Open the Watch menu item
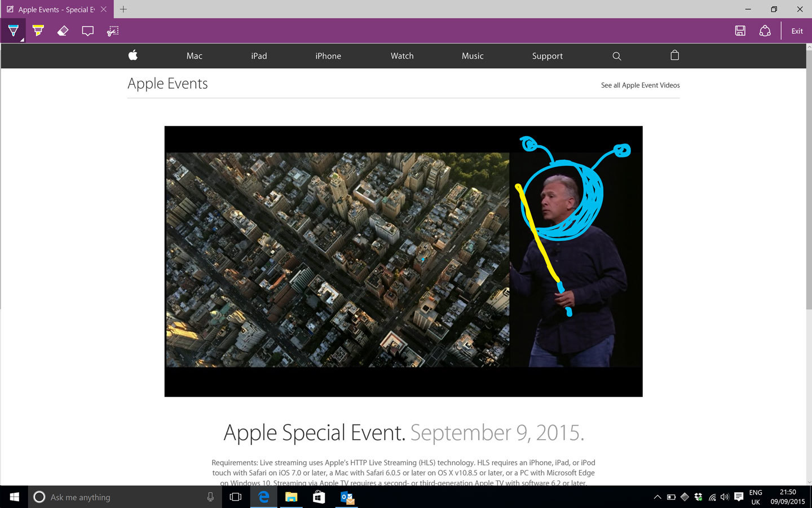 click(402, 56)
